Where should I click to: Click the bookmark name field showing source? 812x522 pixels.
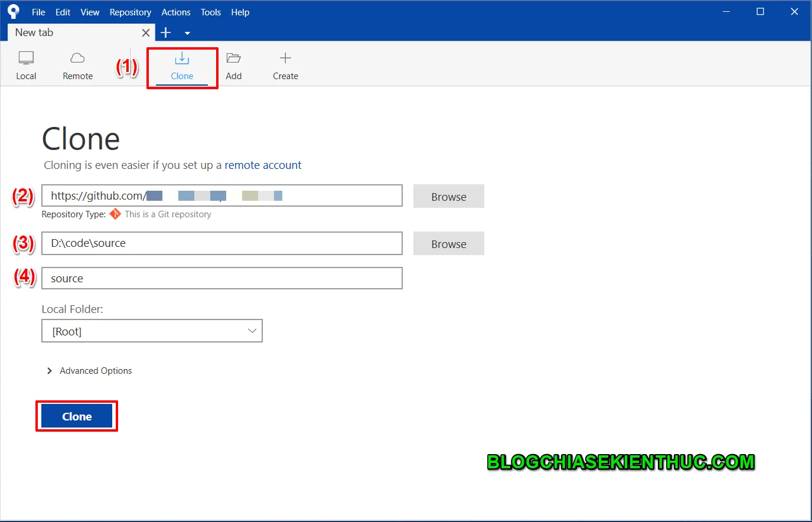(x=221, y=278)
